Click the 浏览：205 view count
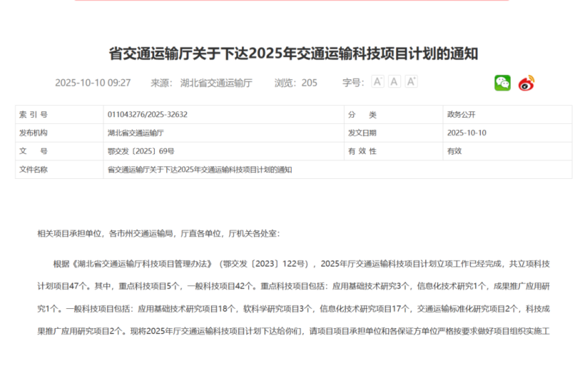 click(x=296, y=83)
